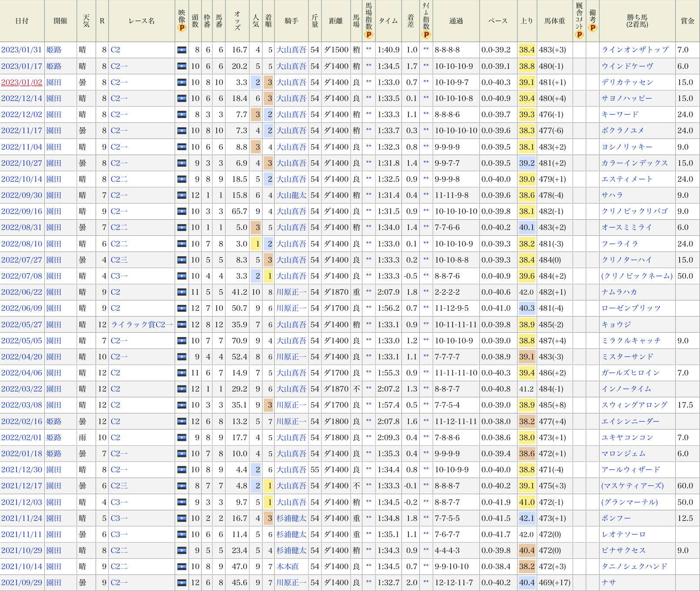
Task: Click premium P icon under 映像 header
Action: [x=182, y=28]
